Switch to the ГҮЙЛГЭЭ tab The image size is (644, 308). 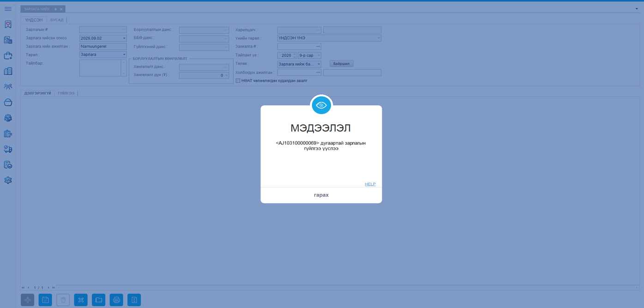pos(66,93)
